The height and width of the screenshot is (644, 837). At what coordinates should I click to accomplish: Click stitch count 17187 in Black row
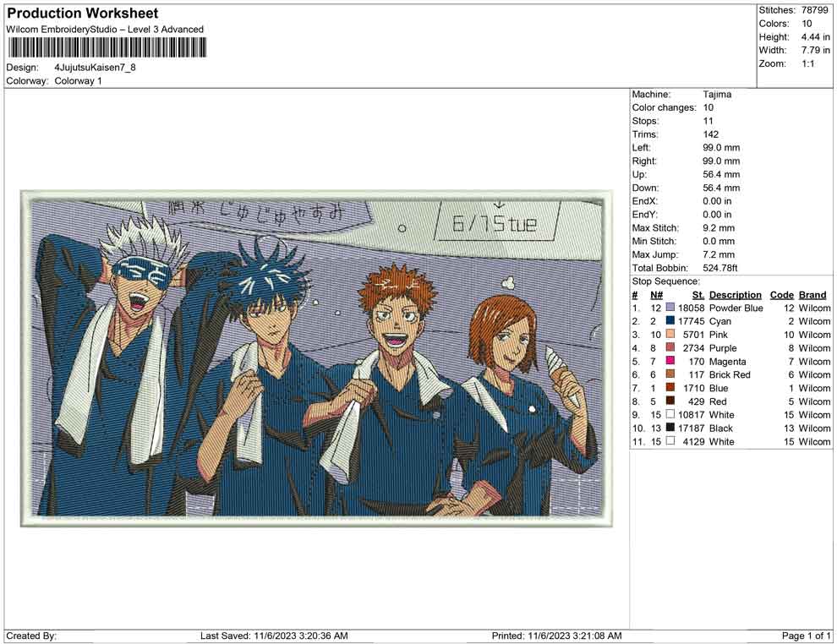(692, 428)
